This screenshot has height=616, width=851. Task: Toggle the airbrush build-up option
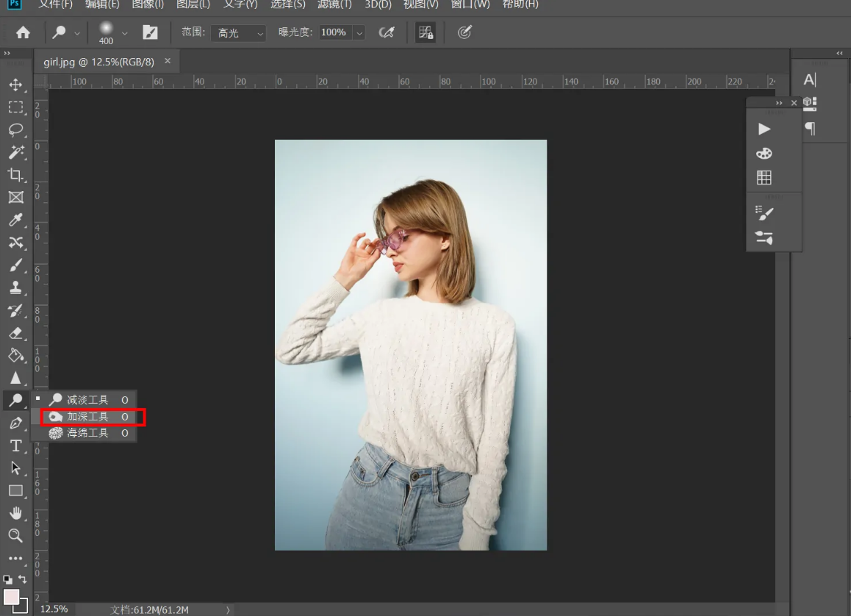tap(387, 32)
